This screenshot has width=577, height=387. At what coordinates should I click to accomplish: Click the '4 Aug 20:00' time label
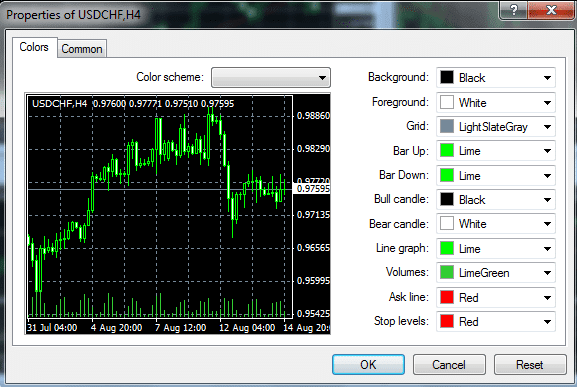click(x=117, y=327)
